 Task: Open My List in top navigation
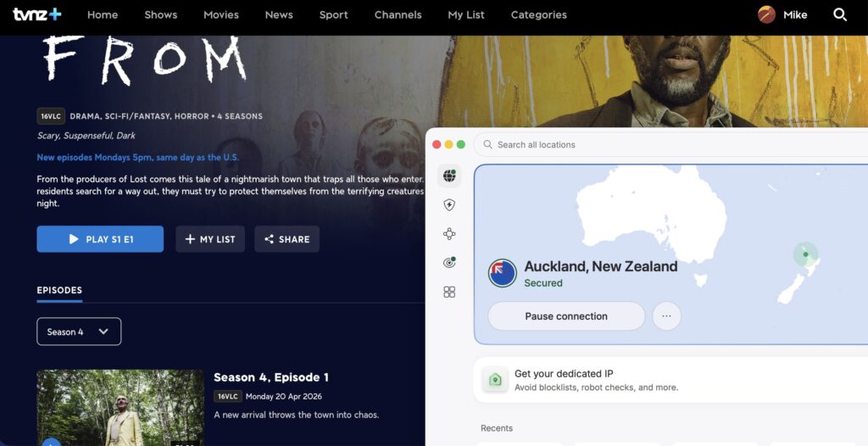466,15
